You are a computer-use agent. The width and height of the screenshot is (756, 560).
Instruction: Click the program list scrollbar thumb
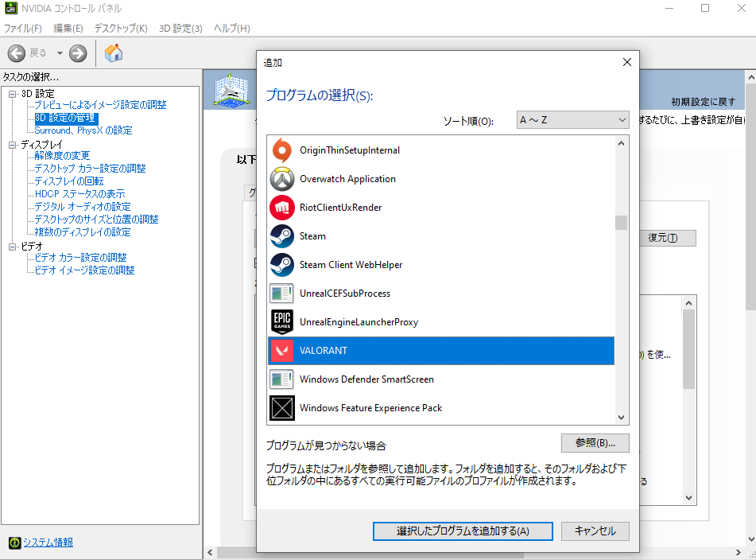coord(622,223)
